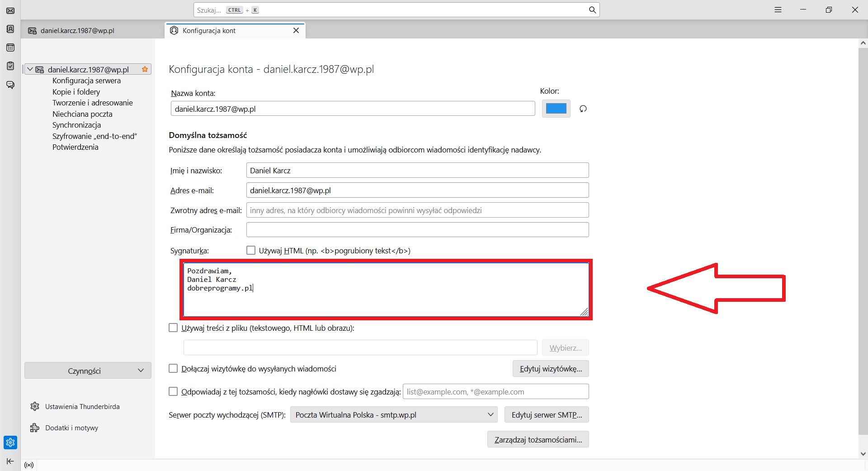
Task: Click the Adres e-mail field
Action: point(417,190)
